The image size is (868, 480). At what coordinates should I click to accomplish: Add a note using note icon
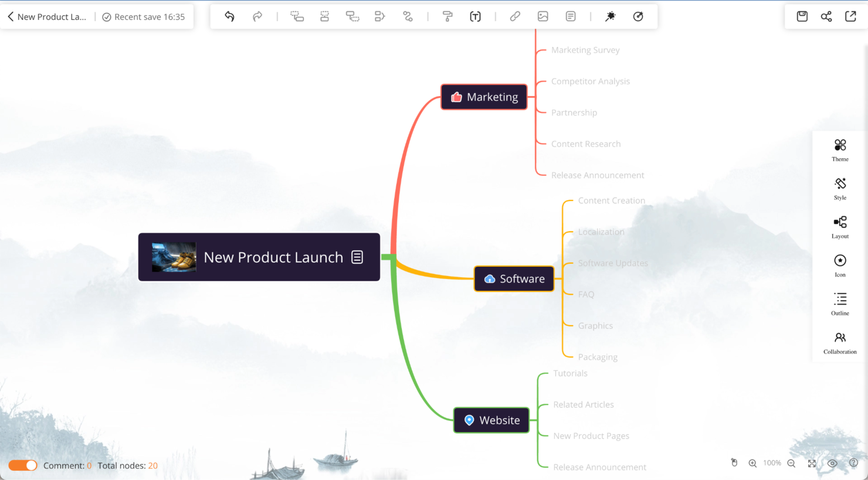571,16
